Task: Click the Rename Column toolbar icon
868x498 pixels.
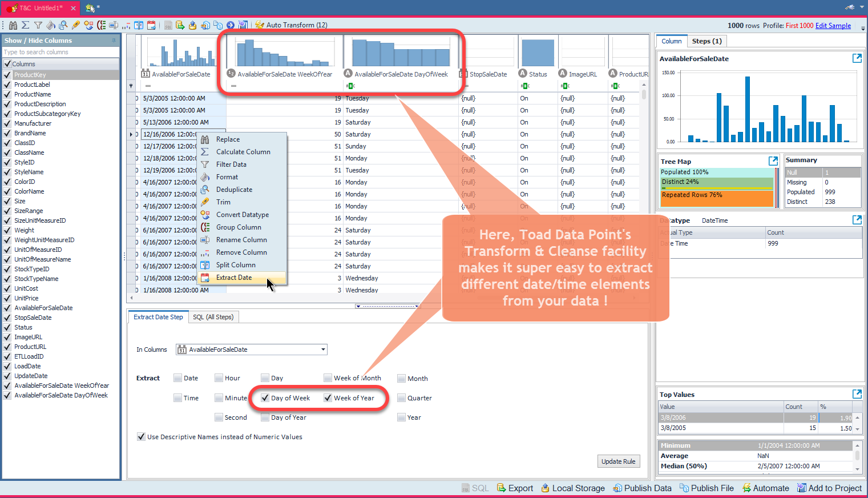Action: pyautogui.click(x=114, y=25)
